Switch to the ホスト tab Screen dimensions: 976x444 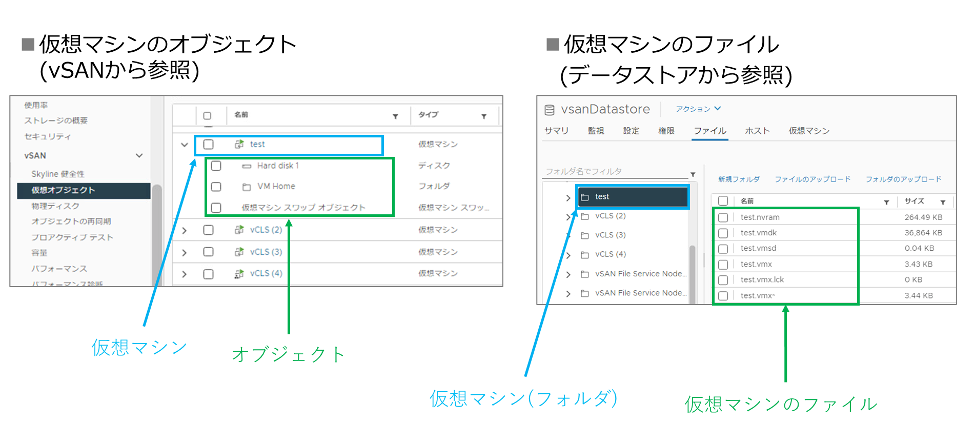click(757, 131)
